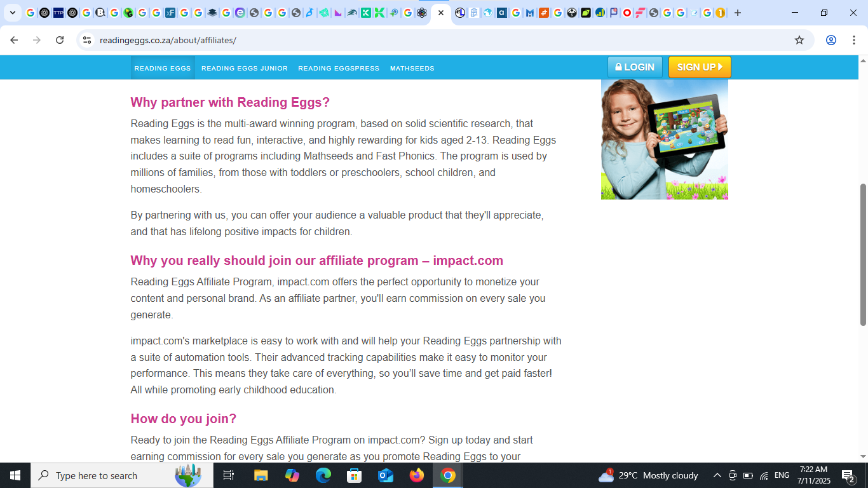Screen dimensions: 868x488
Task: Select the Reading Eggs nav tab
Action: pos(163,68)
